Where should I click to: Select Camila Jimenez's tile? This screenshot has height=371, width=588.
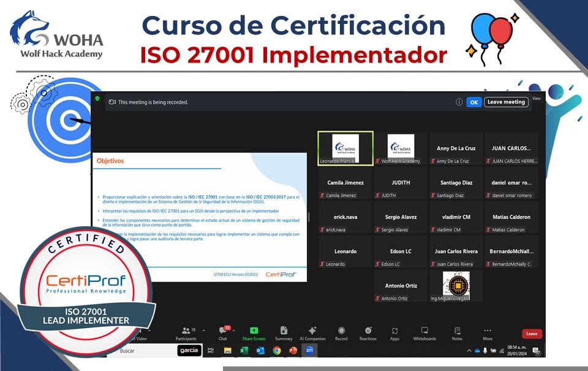(x=345, y=183)
